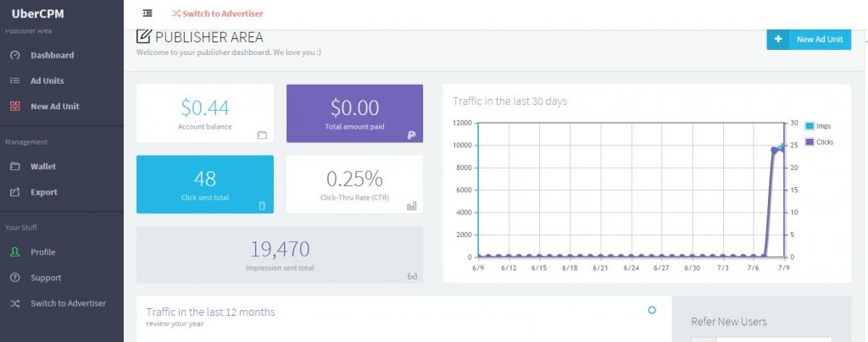868x342 pixels.
Task: Click the 7/9 date label on chart axis
Action: [784, 268]
